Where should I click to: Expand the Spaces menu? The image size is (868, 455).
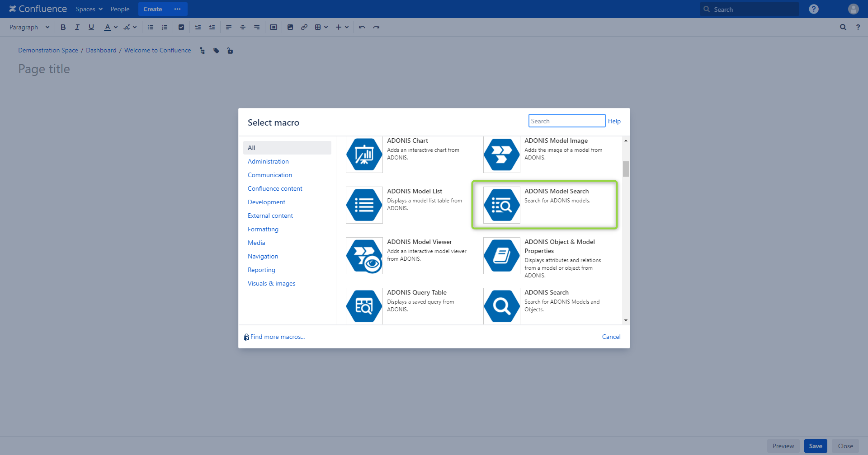click(89, 9)
